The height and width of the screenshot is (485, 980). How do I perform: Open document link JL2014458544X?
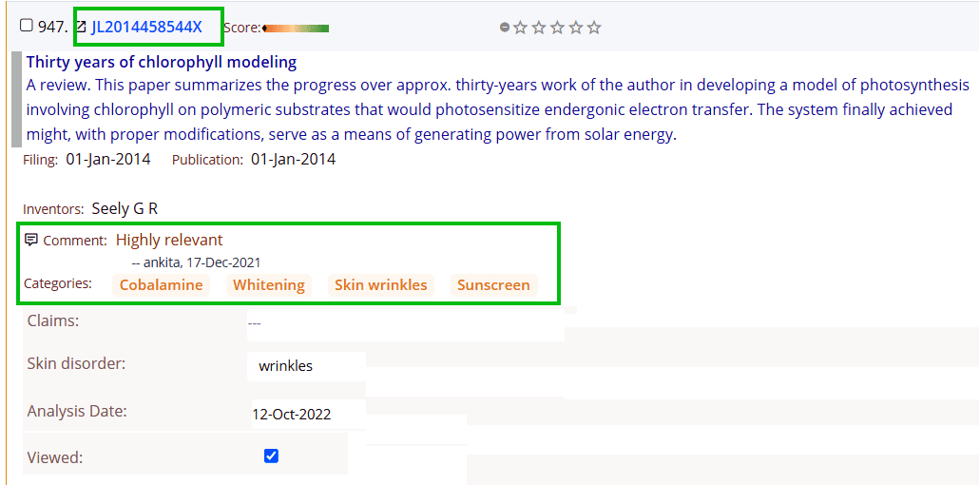[x=147, y=27]
